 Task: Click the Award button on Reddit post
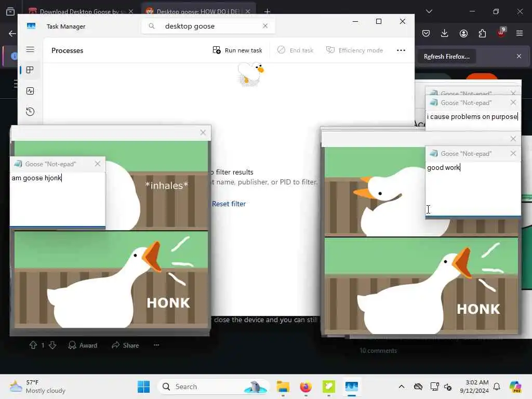[83, 345]
